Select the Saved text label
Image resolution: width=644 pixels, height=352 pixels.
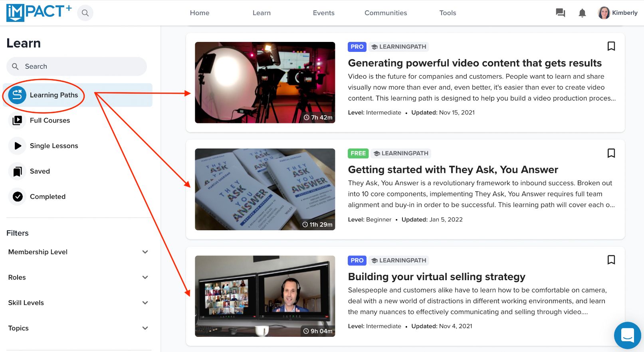[x=40, y=171]
